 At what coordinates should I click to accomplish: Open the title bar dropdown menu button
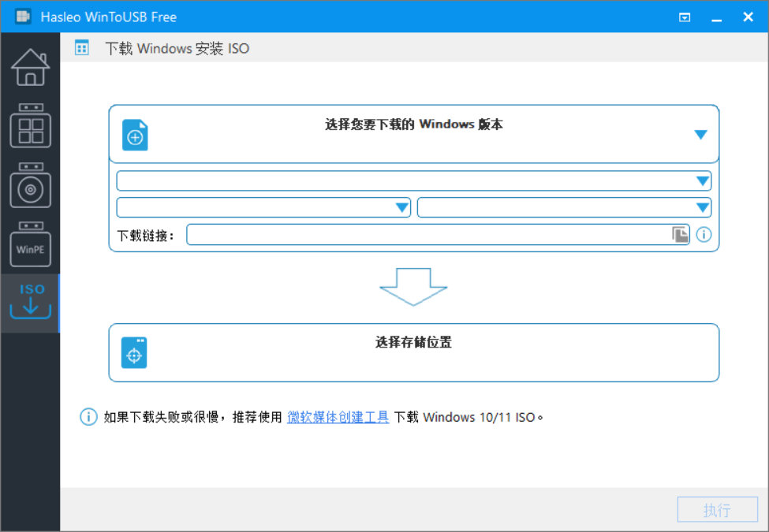[x=685, y=17]
